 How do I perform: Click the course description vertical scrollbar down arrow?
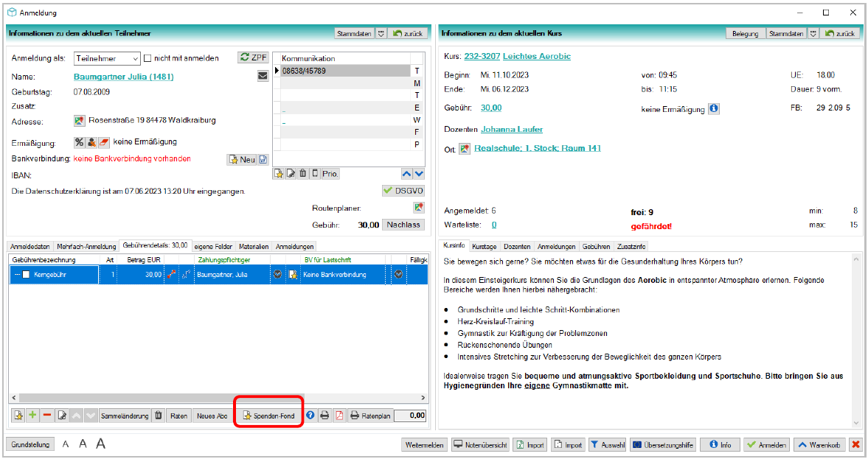pyautogui.click(x=857, y=424)
